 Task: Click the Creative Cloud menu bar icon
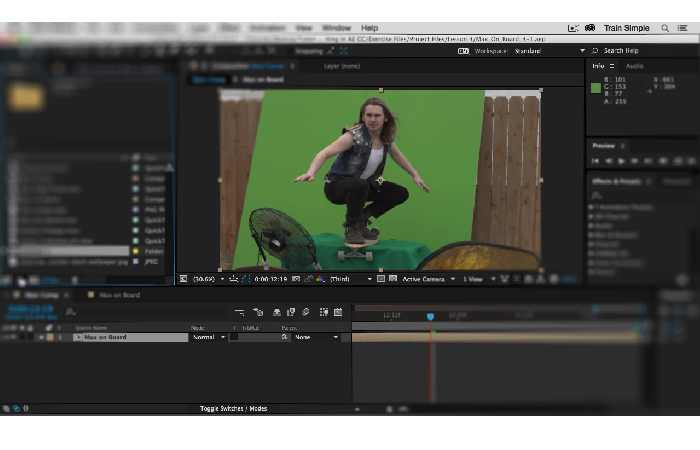[x=590, y=28]
